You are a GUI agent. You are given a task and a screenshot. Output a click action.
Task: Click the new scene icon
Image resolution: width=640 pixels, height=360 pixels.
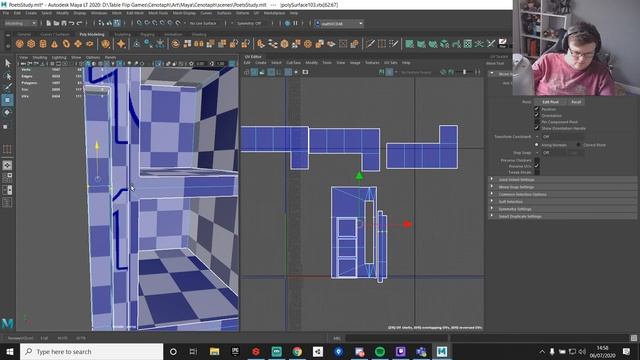click(49, 23)
